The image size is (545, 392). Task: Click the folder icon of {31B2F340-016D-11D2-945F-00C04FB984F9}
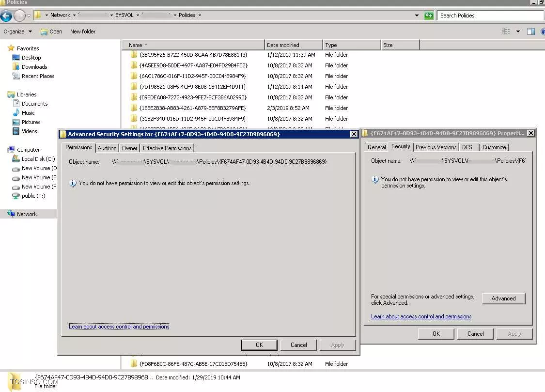click(x=134, y=119)
